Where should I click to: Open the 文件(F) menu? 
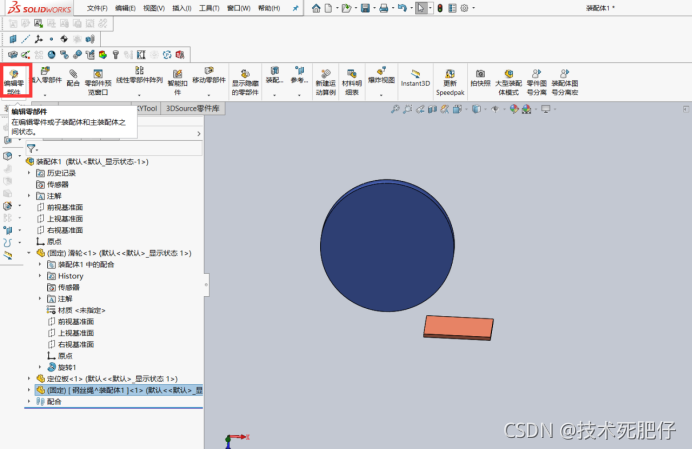(x=97, y=8)
